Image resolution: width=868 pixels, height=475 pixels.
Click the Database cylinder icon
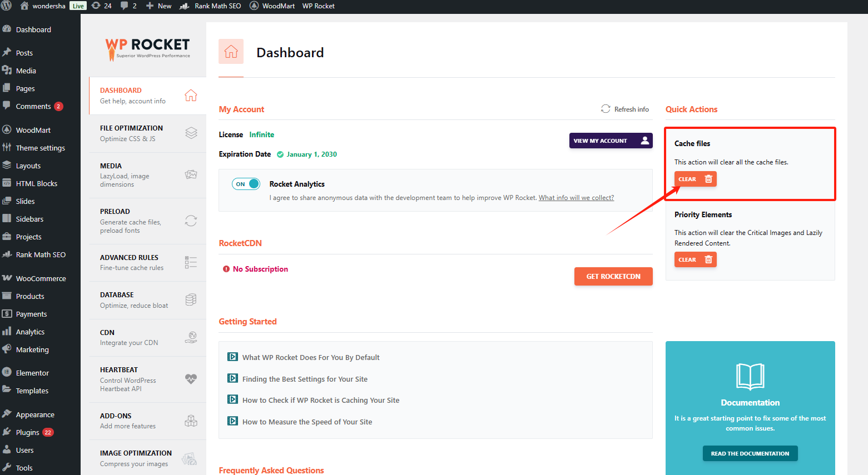pos(191,300)
